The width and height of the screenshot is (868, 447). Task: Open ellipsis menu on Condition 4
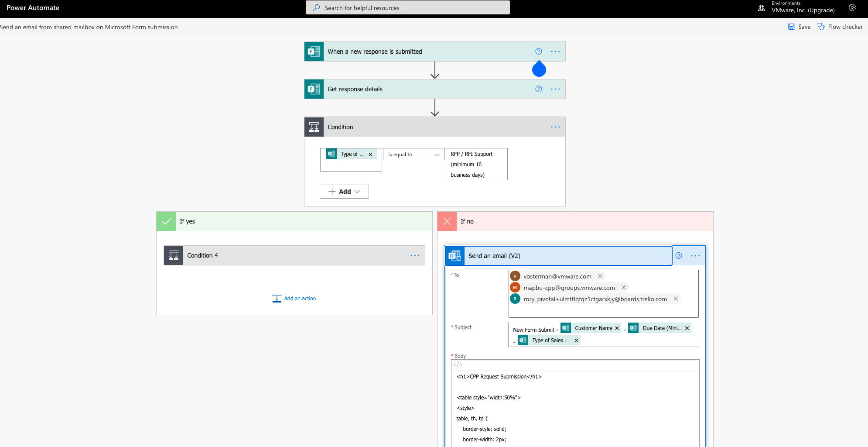tap(415, 255)
